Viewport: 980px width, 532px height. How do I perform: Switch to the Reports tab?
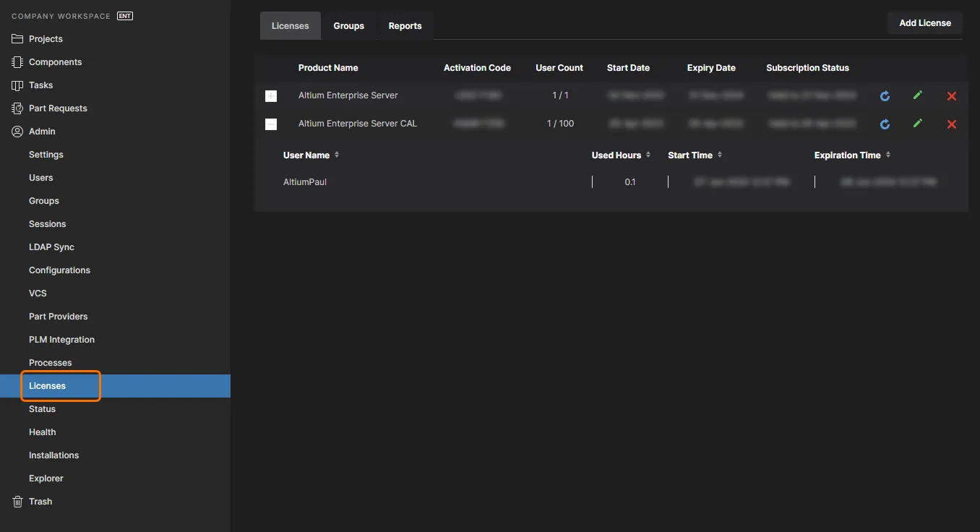(405, 26)
